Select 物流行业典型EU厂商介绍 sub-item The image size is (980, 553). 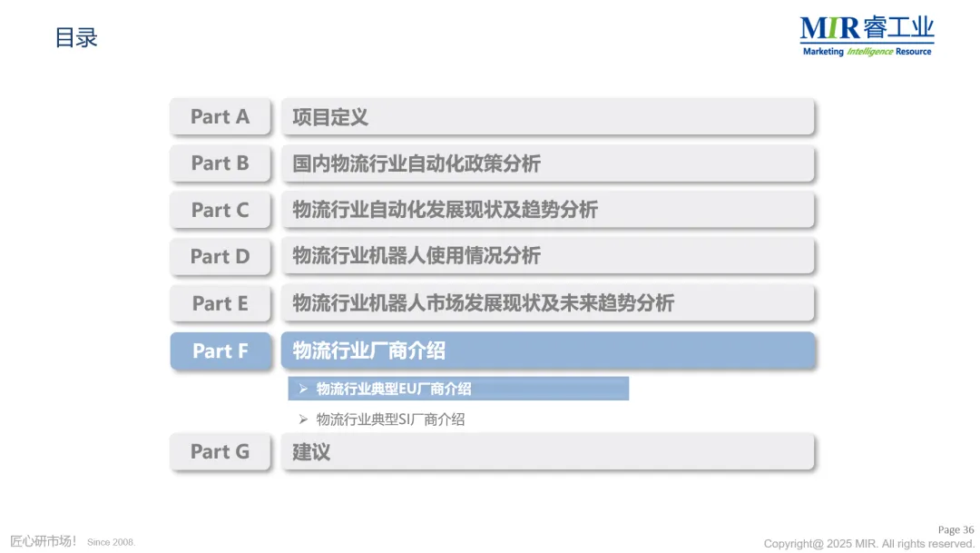(458, 389)
